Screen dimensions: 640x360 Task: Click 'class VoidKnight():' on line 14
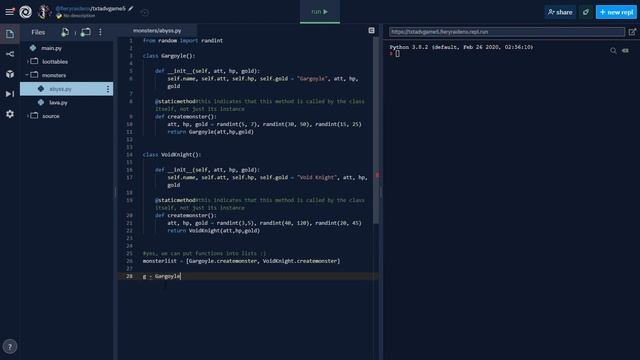point(172,155)
